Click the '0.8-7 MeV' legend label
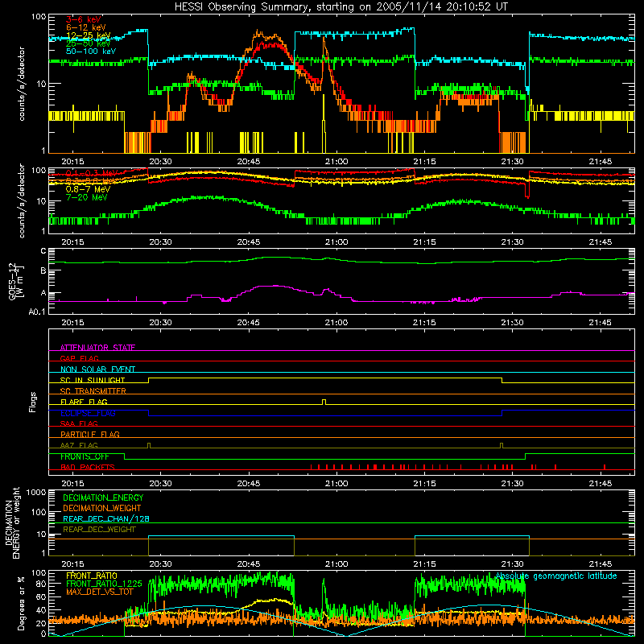This screenshot has width=644, height=644. 88,189
